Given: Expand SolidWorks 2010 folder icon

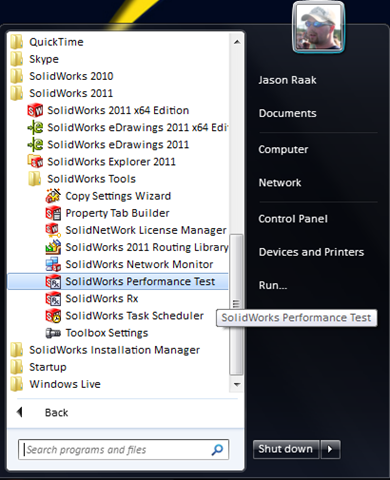Looking at the screenshot, I should 17,76.
